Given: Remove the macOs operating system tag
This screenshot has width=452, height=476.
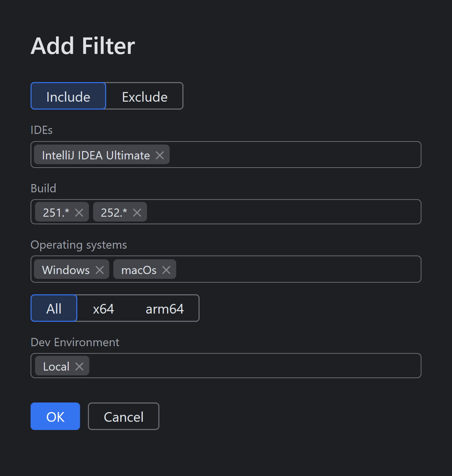Looking at the screenshot, I should click(166, 270).
